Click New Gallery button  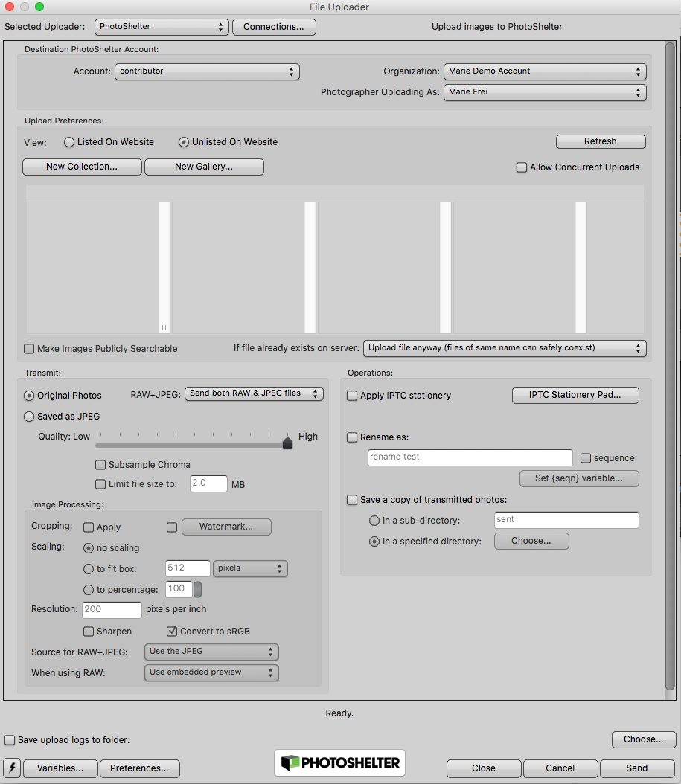point(204,167)
